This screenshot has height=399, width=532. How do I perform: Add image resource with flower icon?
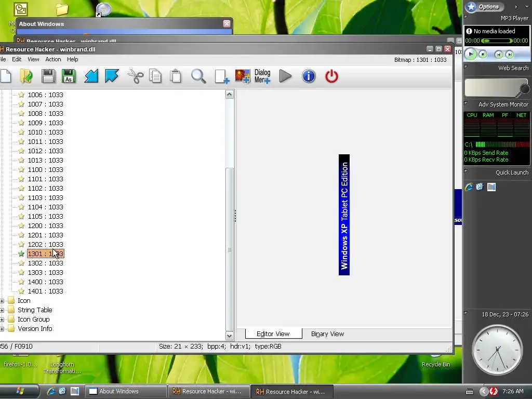243,76
